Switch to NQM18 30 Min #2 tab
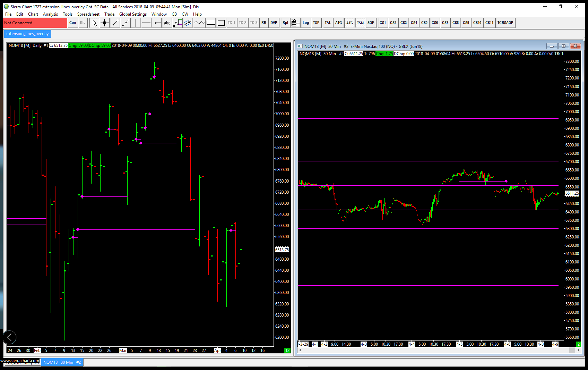The height and width of the screenshot is (370, 588). [x=62, y=362]
